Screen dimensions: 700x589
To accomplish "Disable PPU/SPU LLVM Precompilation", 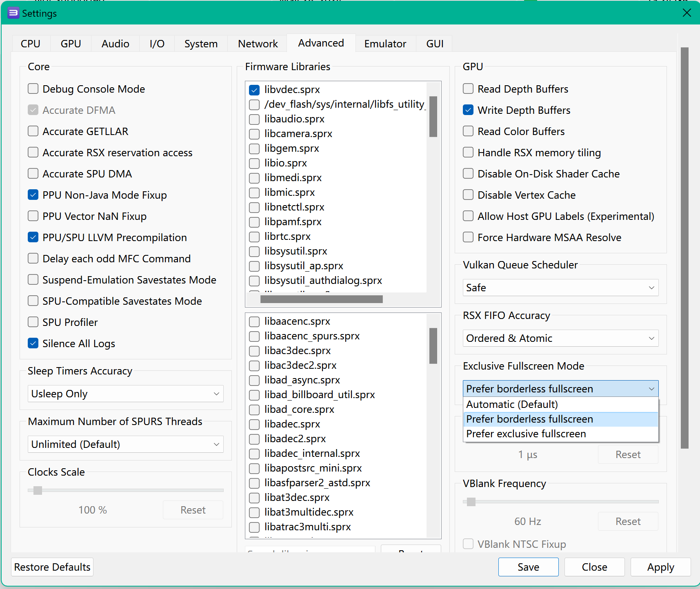I will [33, 237].
